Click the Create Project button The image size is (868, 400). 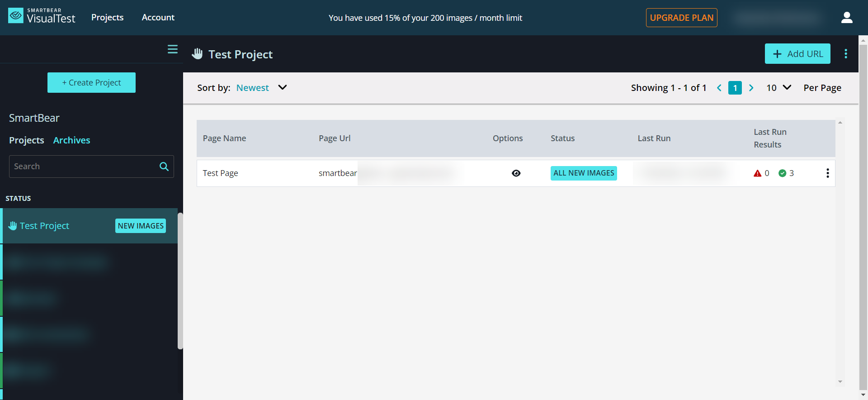[x=91, y=82]
